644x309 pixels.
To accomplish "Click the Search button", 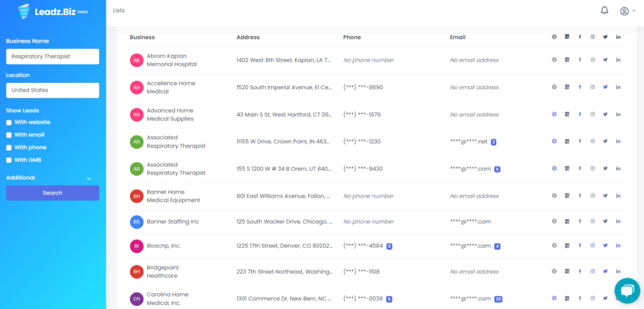I will (x=53, y=193).
